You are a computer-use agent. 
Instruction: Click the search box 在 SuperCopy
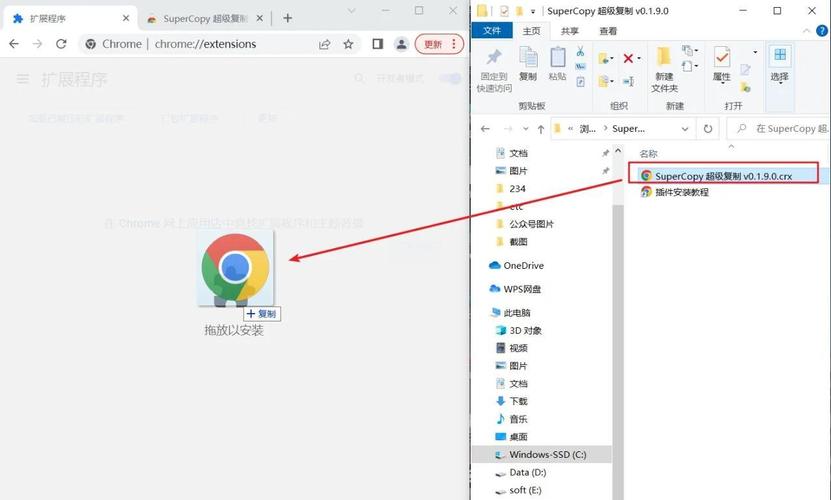(x=779, y=129)
